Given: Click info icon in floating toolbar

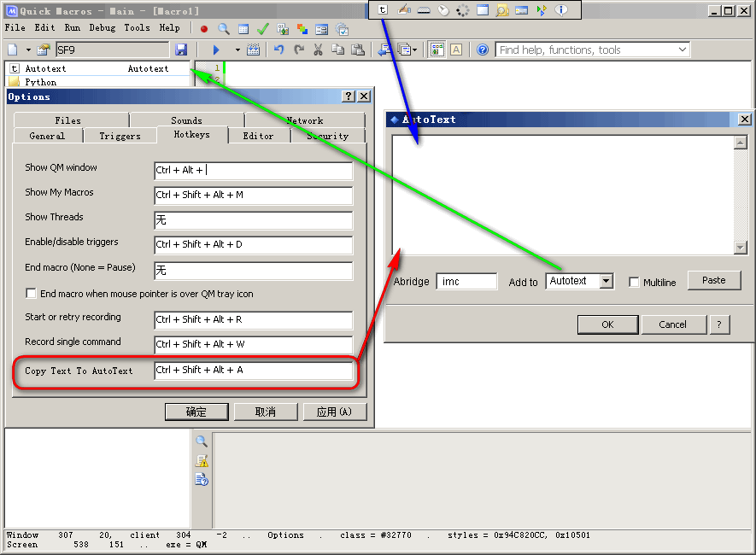Looking at the screenshot, I should [561, 10].
